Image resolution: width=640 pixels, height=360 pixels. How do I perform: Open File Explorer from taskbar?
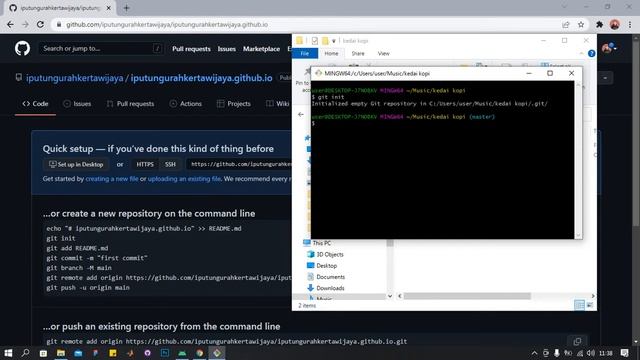point(61,353)
